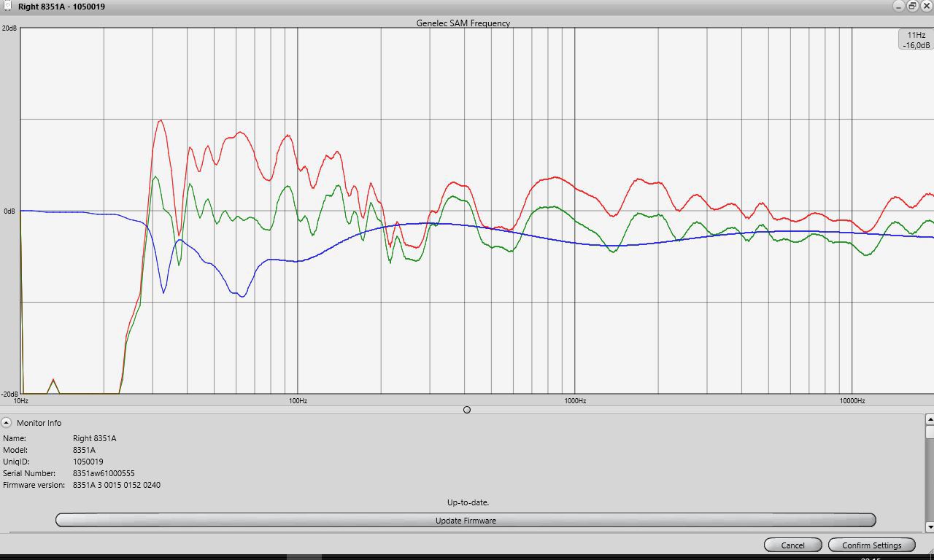This screenshot has width=934, height=560.
Task: Click the Genelec SAM Frequency graph title
Action: tap(463, 23)
